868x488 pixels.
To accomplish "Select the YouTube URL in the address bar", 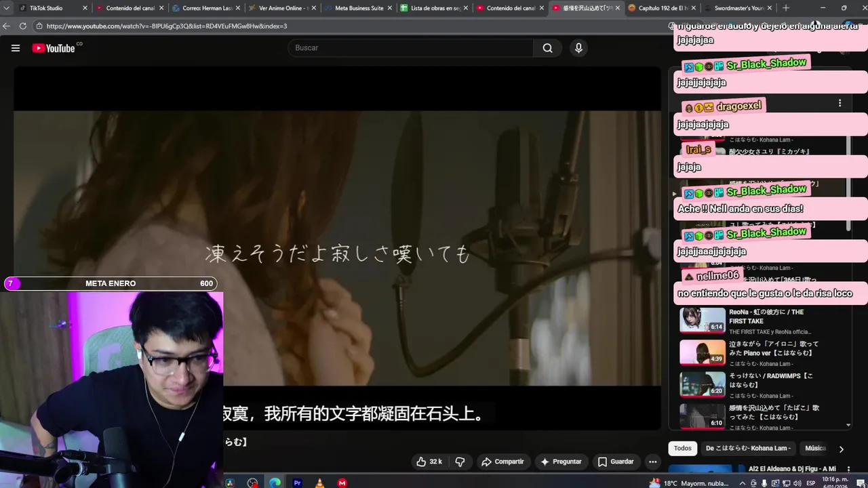I will [167, 26].
